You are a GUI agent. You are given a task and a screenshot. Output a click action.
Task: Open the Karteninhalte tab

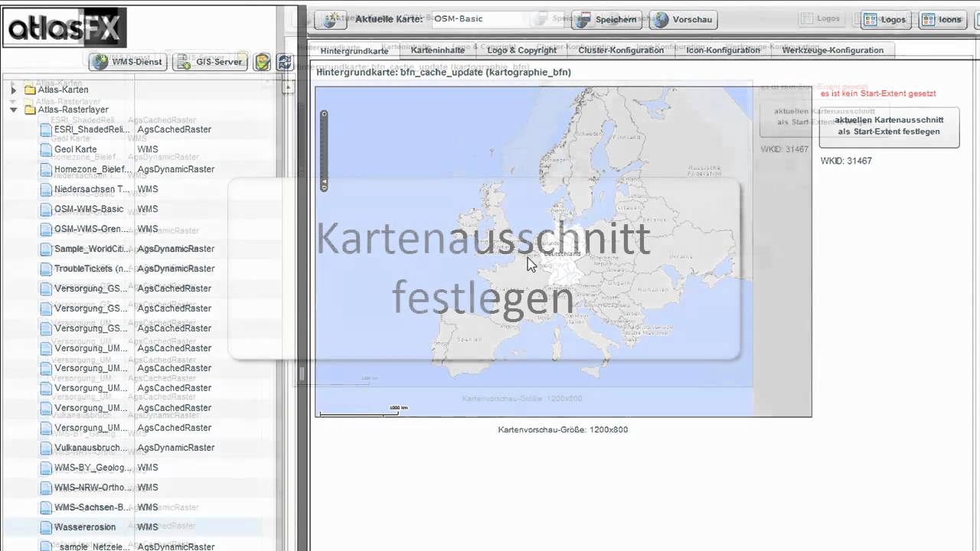pyautogui.click(x=437, y=51)
